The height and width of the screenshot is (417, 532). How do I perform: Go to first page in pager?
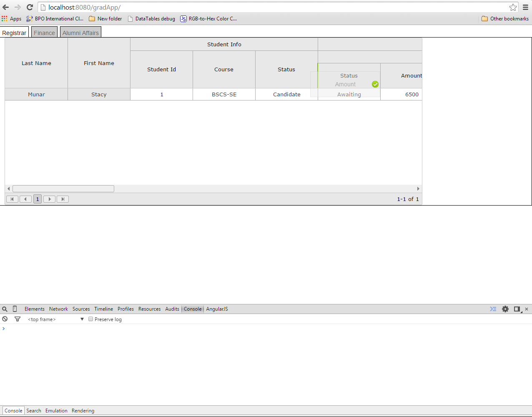click(x=12, y=199)
